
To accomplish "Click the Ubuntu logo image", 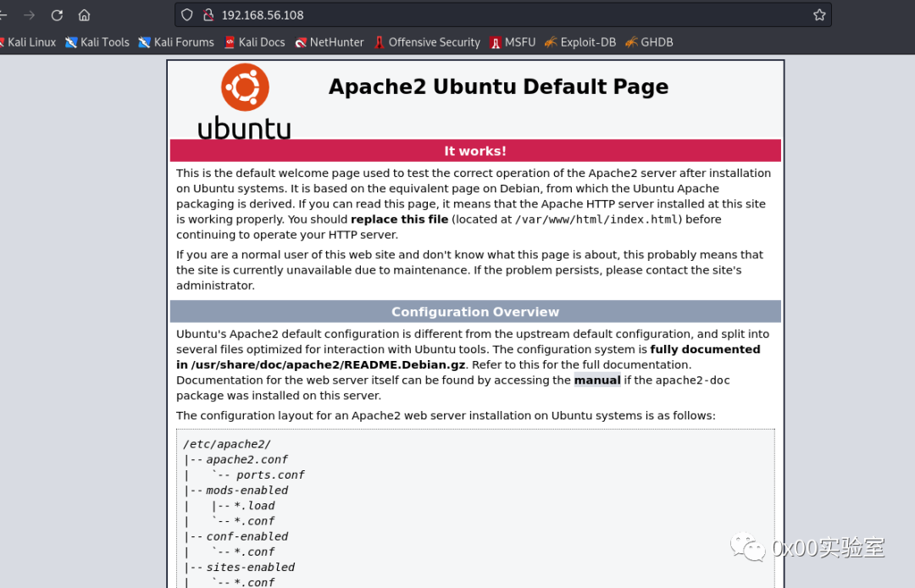I will 245,102.
